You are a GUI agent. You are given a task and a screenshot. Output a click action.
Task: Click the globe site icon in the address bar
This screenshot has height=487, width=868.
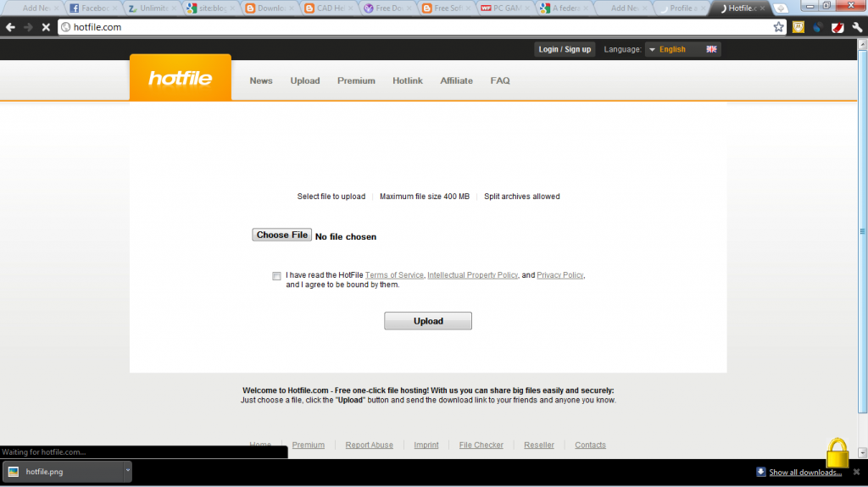(x=66, y=27)
